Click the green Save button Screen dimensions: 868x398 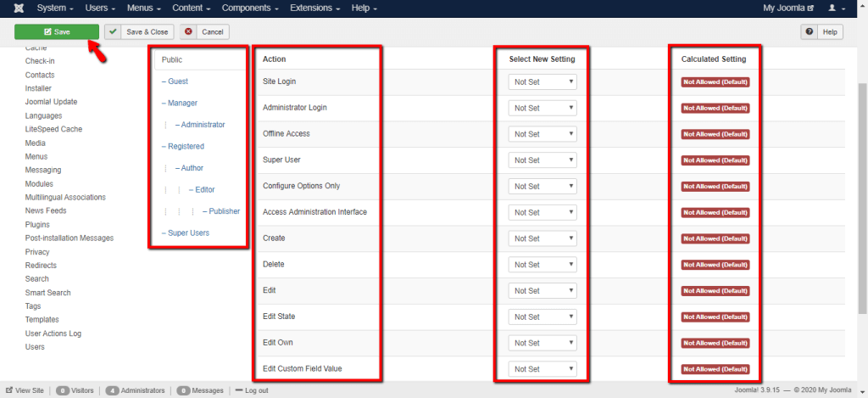(x=57, y=32)
